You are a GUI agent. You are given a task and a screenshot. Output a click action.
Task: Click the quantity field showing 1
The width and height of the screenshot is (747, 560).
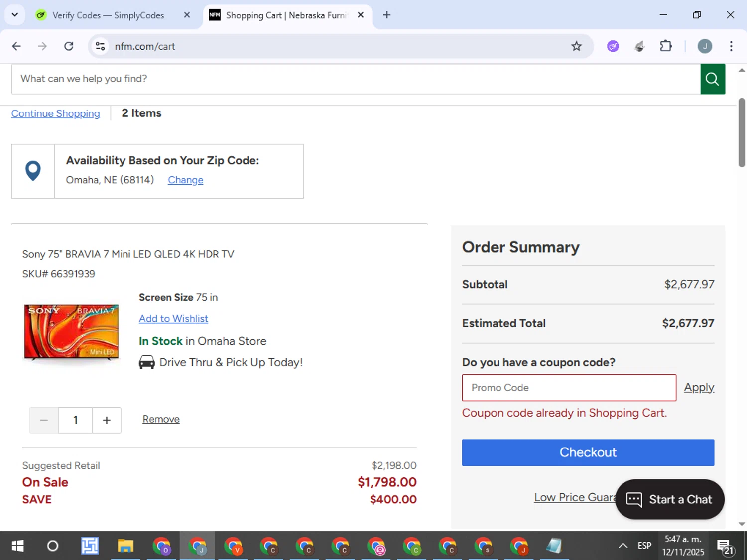75,420
